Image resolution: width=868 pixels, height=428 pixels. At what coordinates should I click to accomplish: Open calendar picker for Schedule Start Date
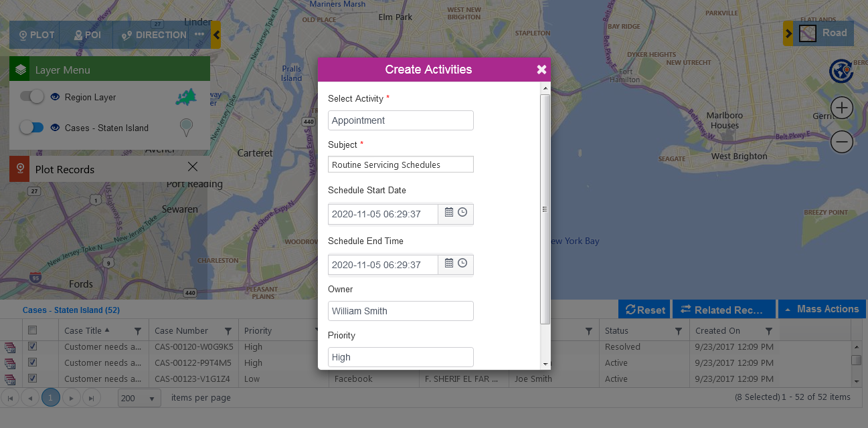tap(449, 213)
